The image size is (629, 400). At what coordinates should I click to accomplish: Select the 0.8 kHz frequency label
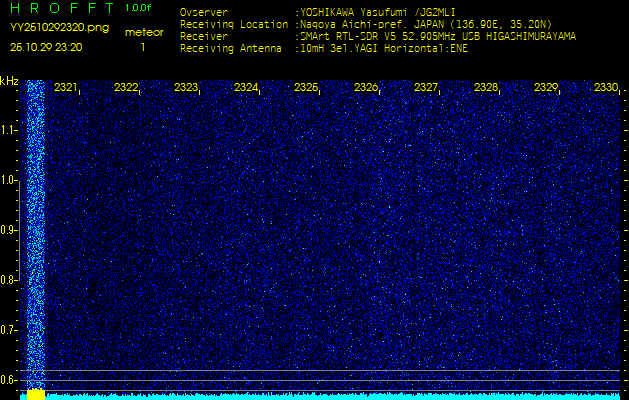(x=9, y=280)
